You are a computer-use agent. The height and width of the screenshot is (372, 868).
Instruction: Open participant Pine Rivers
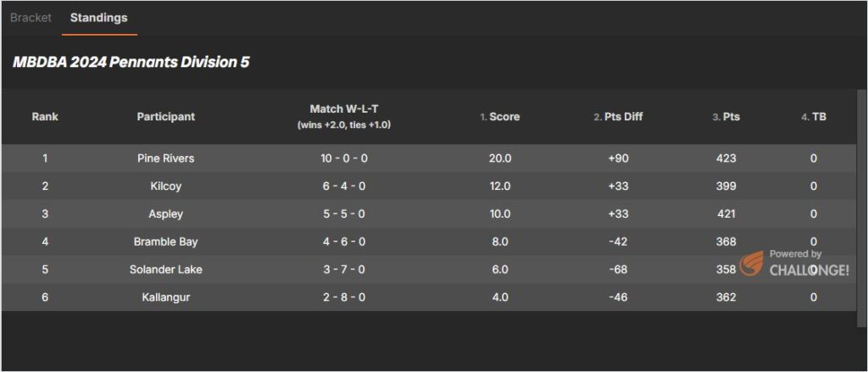(166, 158)
